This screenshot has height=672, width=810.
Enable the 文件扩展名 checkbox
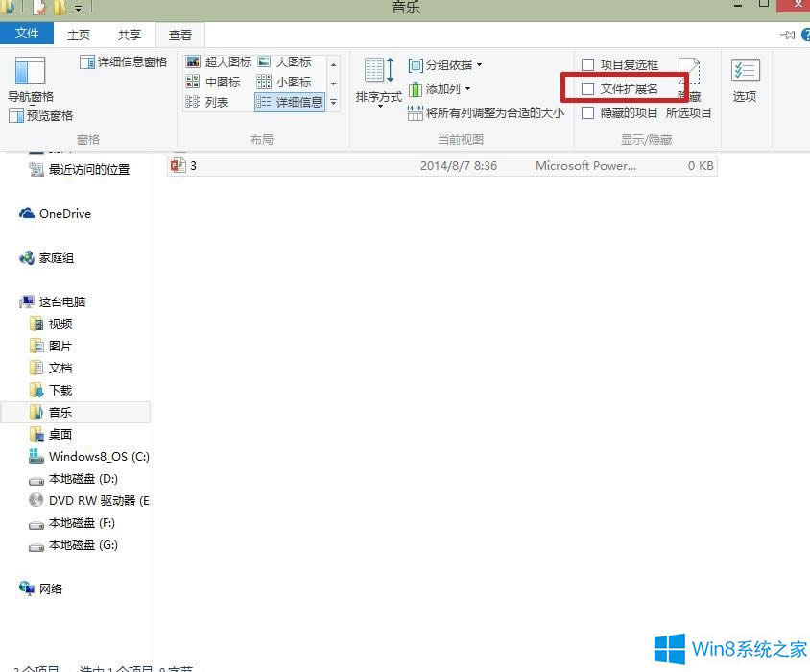tap(586, 88)
